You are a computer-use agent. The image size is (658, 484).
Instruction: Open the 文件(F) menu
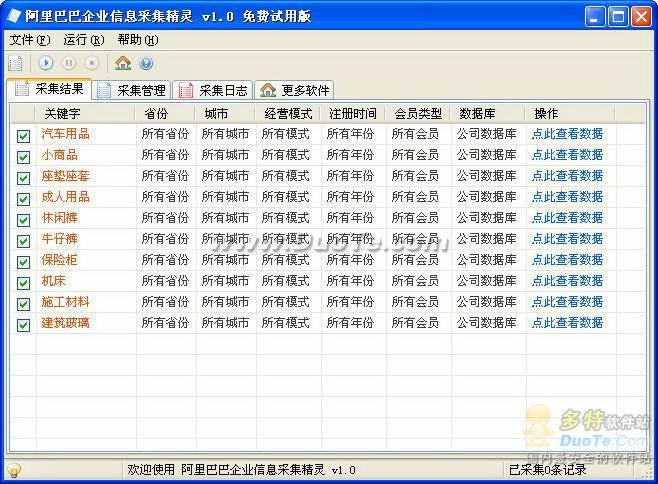(30, 40)
